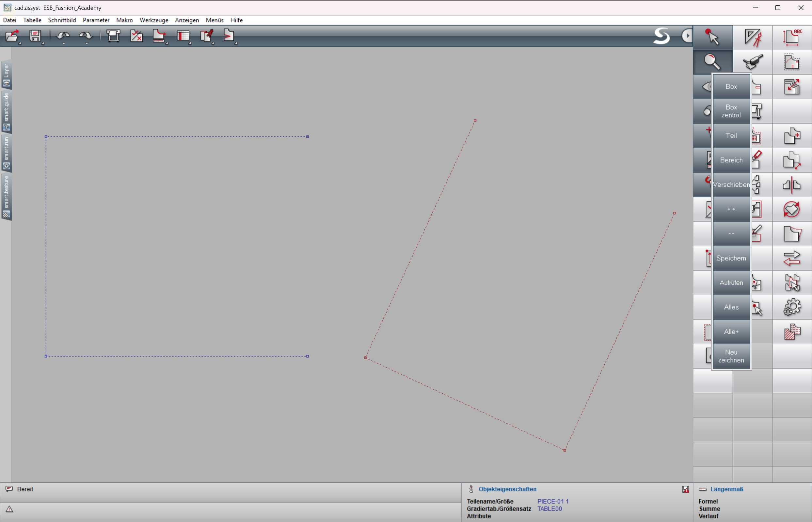Screen dimensions: 812x522
Task: Select the magnifier zoom tool
Action: [712, 62]
